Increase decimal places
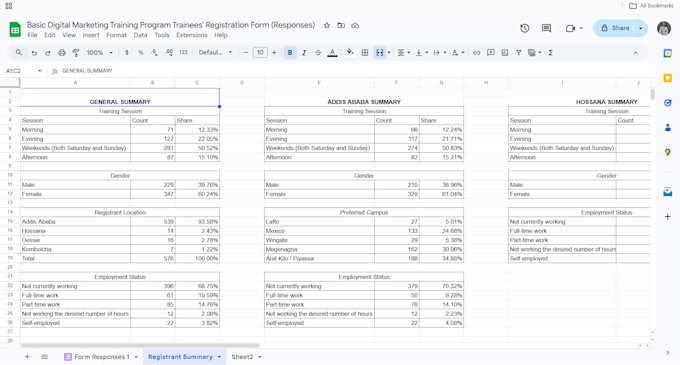The image size is (680, 365). coord(169,52)
